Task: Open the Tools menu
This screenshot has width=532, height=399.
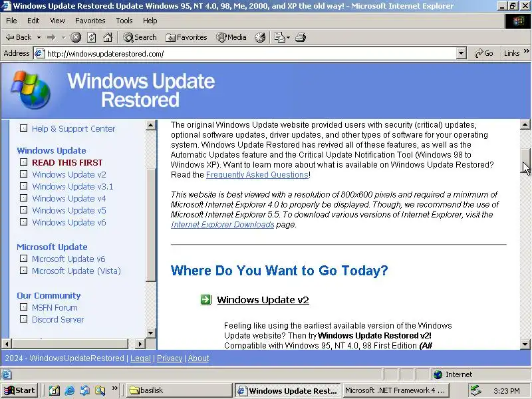Action: (124, 21)
